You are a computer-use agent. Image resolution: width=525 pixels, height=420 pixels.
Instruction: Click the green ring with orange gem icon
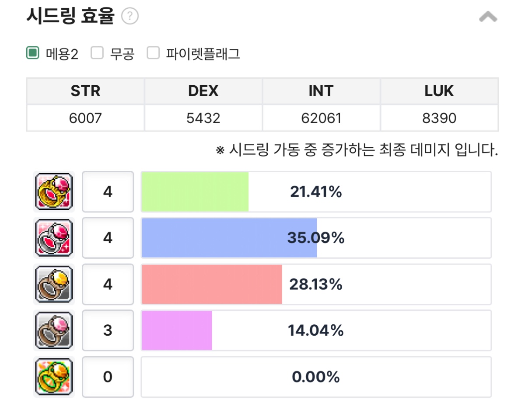(54, 377)
